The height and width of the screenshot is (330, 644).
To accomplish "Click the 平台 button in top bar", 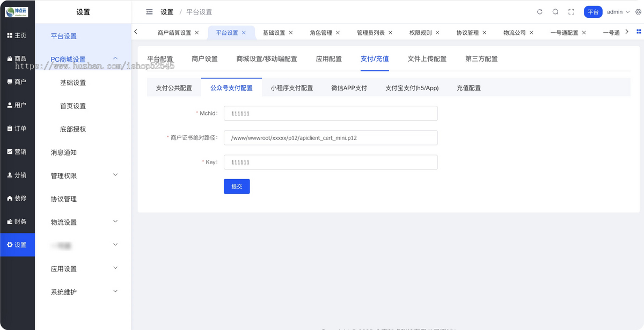I will [593, 12].
